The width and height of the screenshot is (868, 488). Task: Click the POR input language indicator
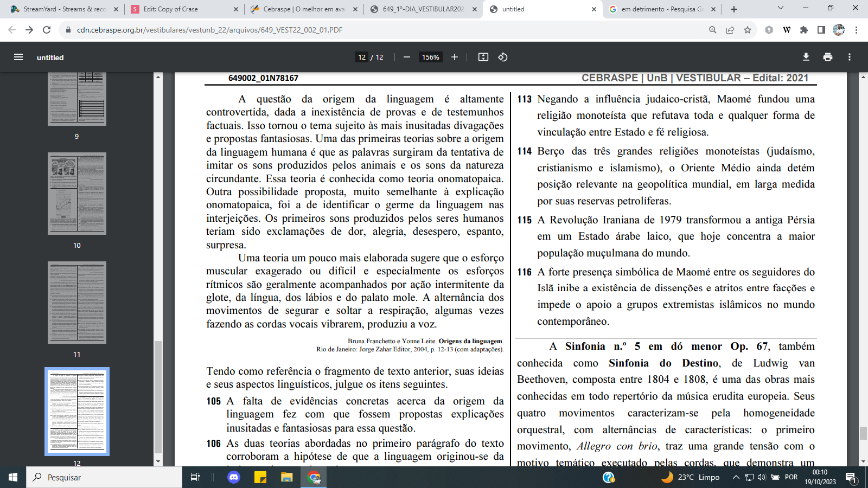792,477
